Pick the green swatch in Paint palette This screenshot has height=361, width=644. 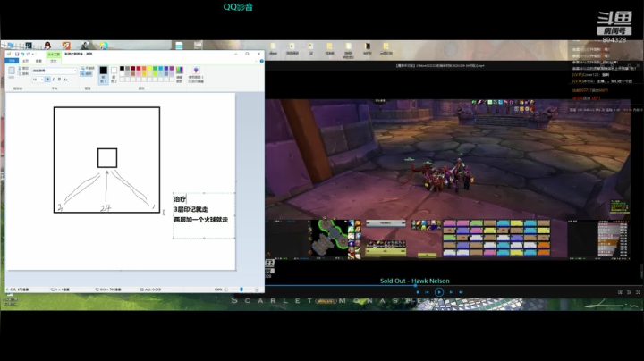click(x=155, y=68)
